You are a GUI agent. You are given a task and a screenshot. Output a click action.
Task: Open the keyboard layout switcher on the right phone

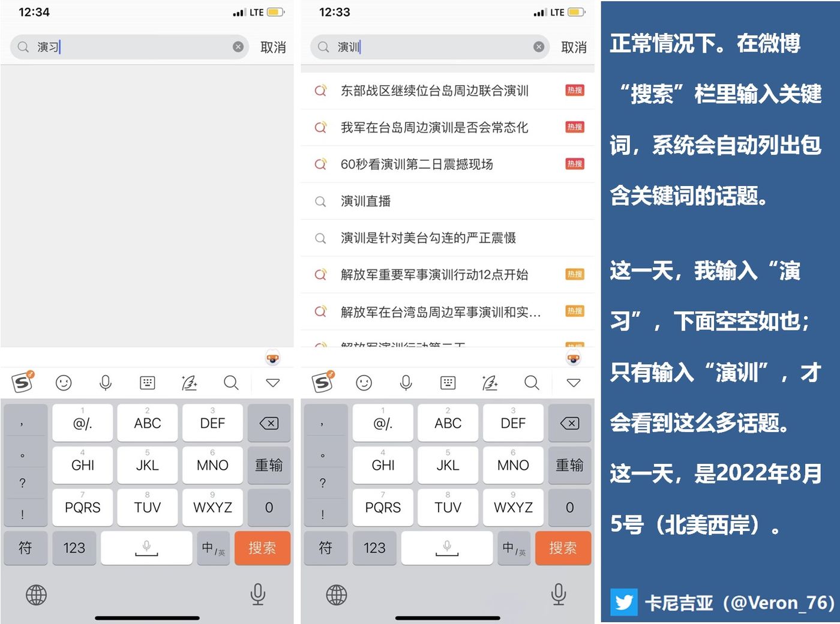click(448, 383)
